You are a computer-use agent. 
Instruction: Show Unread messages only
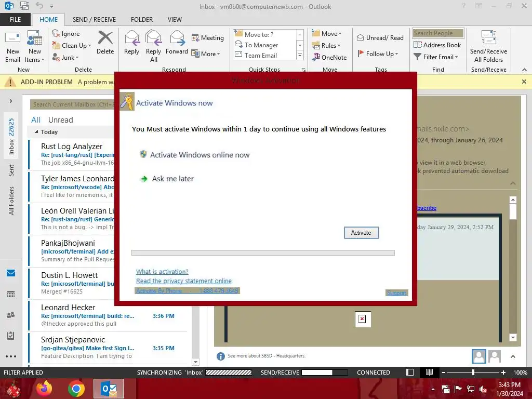[x=60, y=120]
